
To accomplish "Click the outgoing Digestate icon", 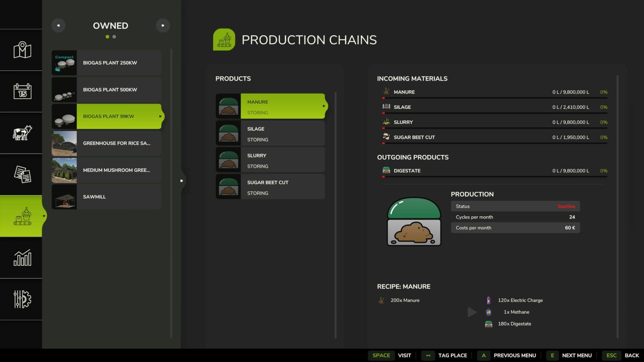I will tap(386, 170).
